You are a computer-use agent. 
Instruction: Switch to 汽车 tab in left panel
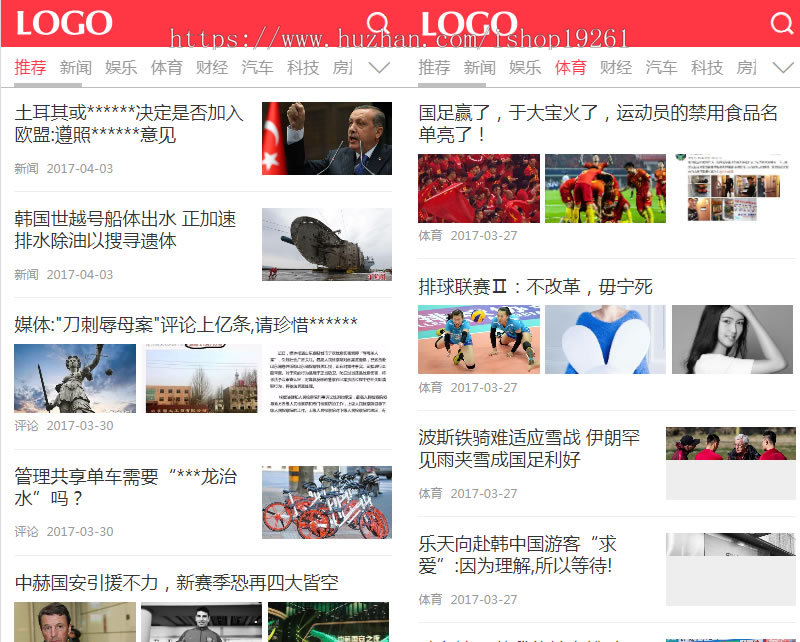click(x=257, y=67)
